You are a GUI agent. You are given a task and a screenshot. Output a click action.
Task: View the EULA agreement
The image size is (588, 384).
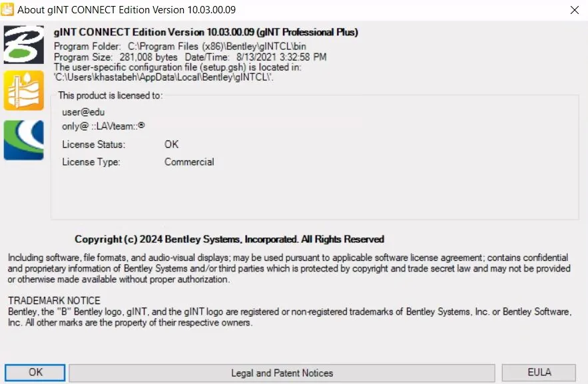539,373
